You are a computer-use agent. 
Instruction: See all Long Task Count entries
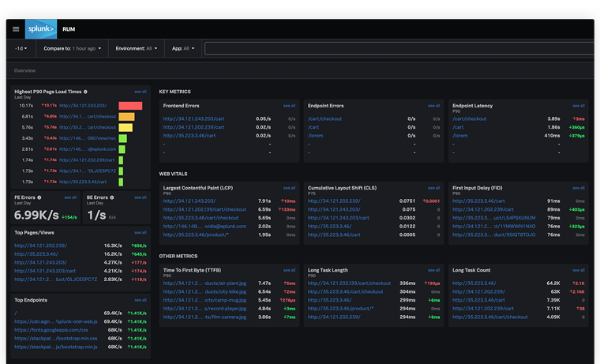(x=579, y=270)
